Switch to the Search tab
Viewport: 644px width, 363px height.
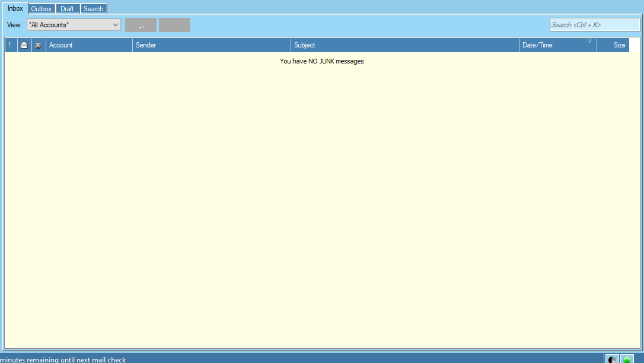tap(94, 9)
